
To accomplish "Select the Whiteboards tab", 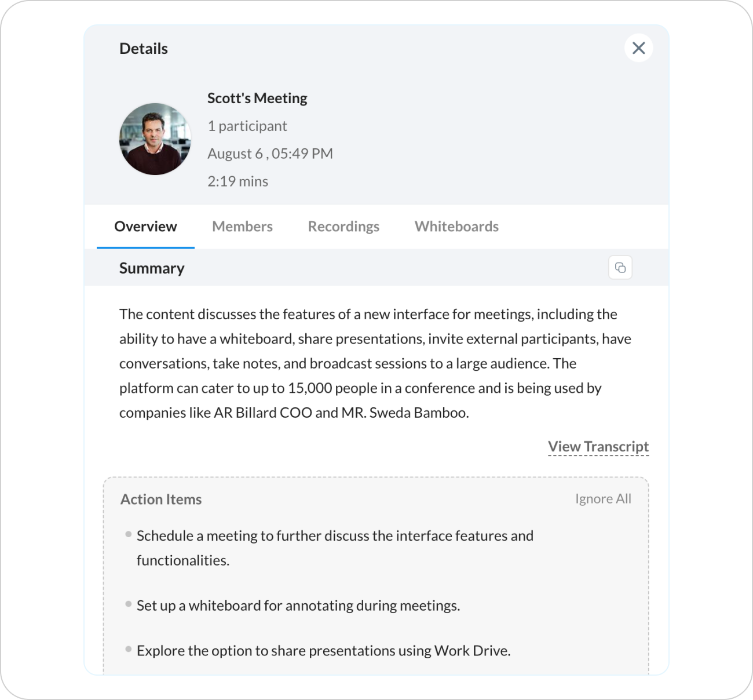I will click(456, 227).
